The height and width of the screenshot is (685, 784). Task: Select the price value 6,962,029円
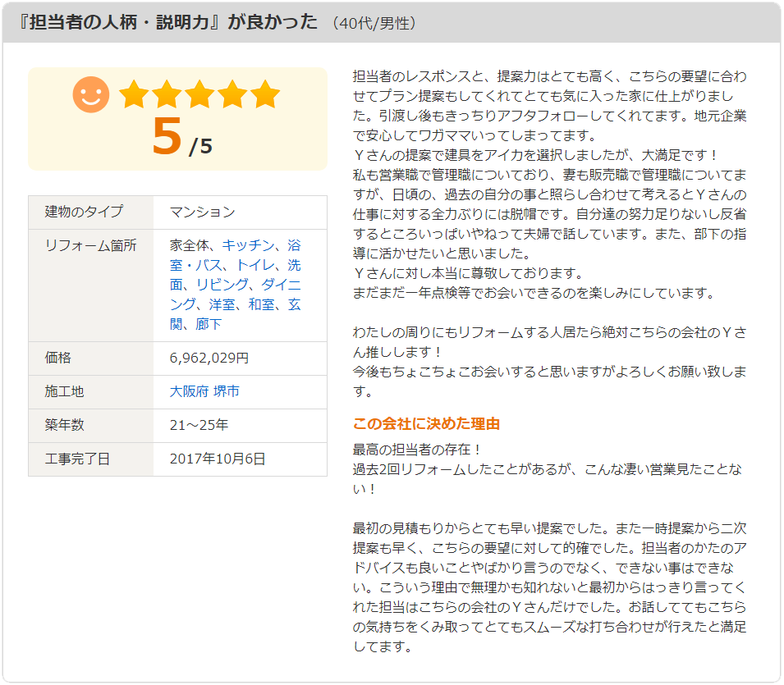209,358
